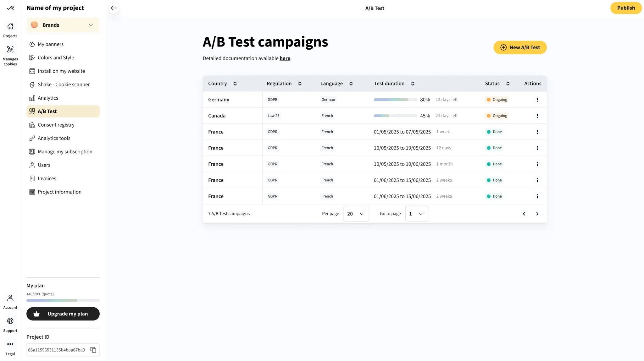This screenshot has width=644, height=361.
Task: Click Upgrade my plan button
Action: click(x=63, y=314)
